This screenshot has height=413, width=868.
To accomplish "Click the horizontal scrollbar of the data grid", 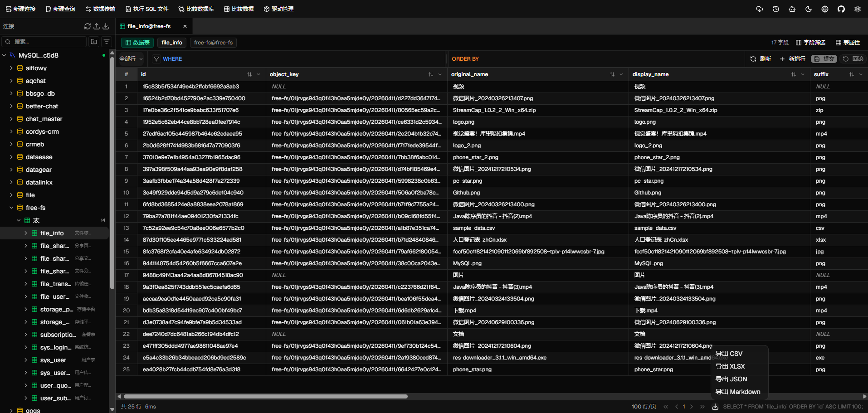I will click(265, 396).
